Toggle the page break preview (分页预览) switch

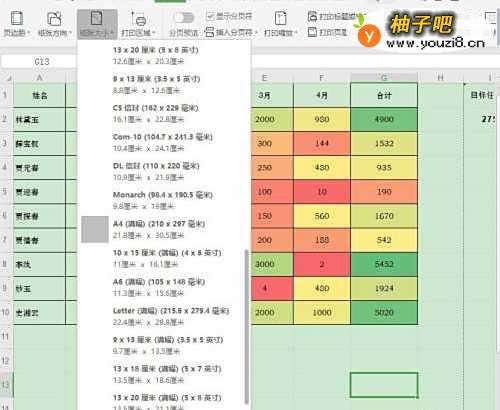184,17
